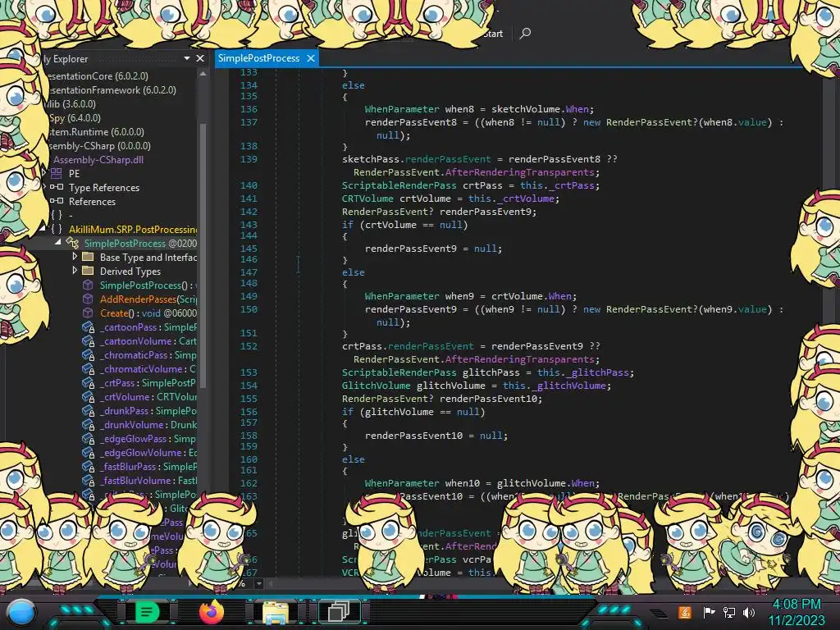Close the Assembly Explorer panel
840x630 pixels.
[200, 58]
